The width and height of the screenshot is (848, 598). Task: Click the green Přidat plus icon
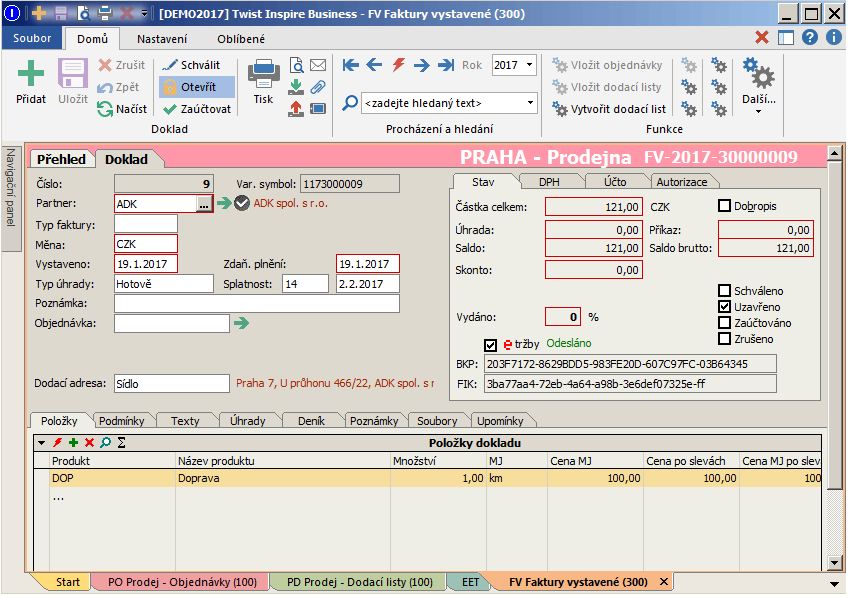pyautogui.click(x=31, y=75)
